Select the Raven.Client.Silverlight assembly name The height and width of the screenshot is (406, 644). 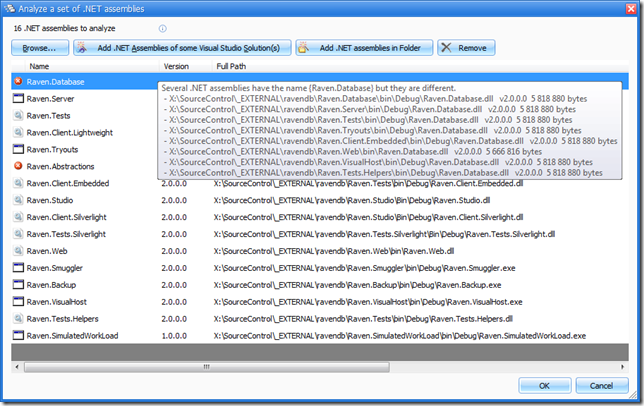[67, 217]
